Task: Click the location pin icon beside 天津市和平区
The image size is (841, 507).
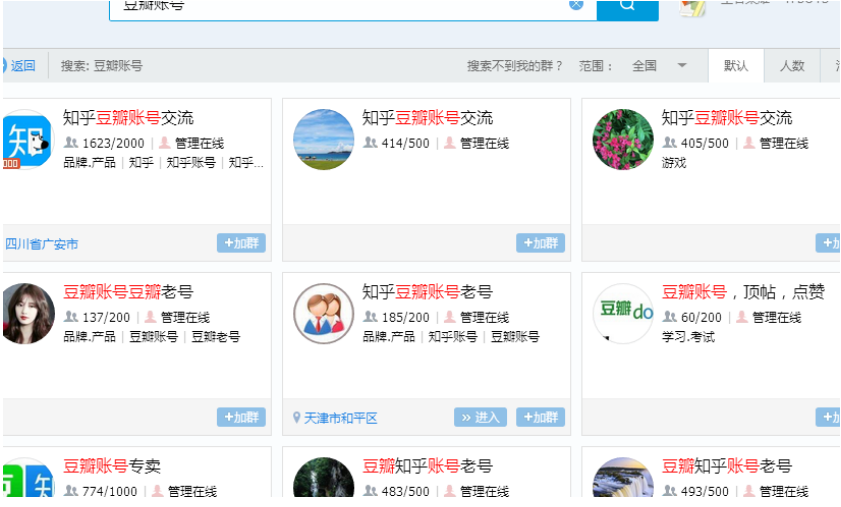Action: point(297,417)
